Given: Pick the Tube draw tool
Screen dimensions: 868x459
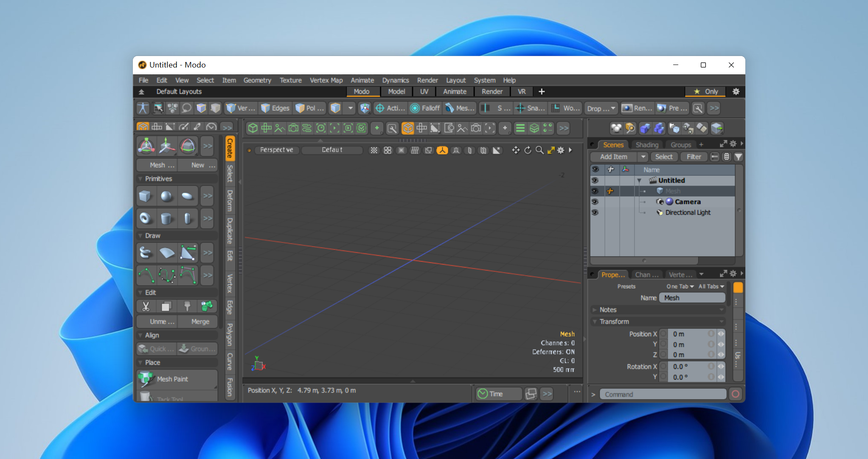Looking at the screenshot, I should point(146,253).
